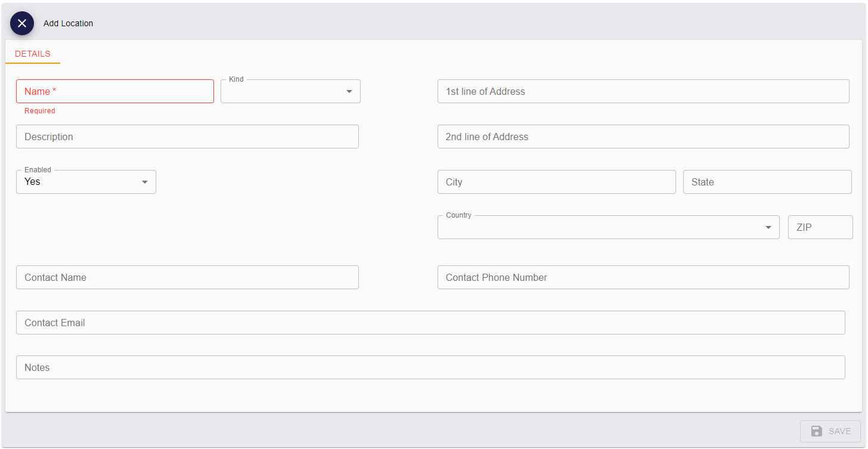Click the City input box
The width and height of the screenshot is (868, 449).
tap(556, 182)
